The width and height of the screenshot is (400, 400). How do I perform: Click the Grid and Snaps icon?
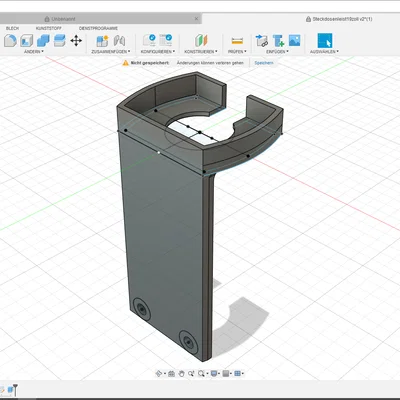[x=226, y=373]
